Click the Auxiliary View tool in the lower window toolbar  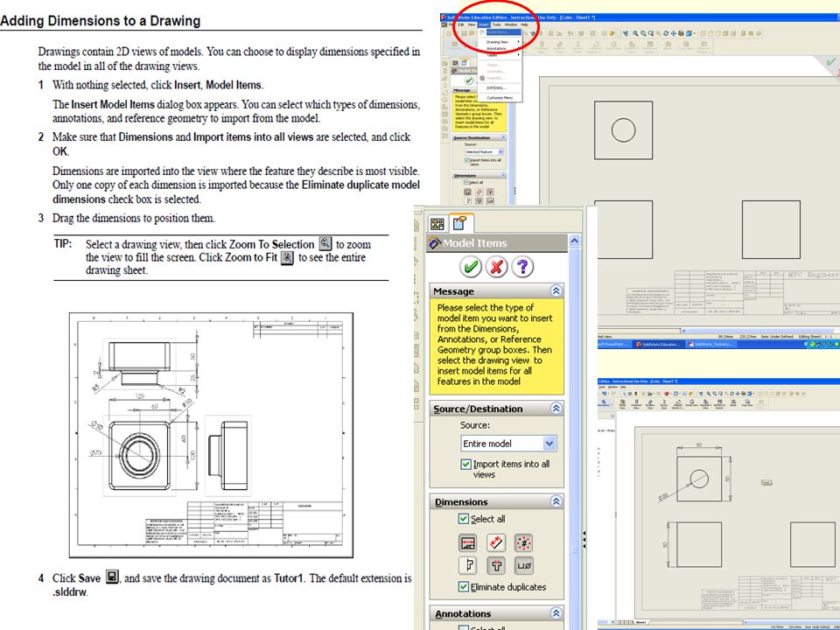coord(650,405)
